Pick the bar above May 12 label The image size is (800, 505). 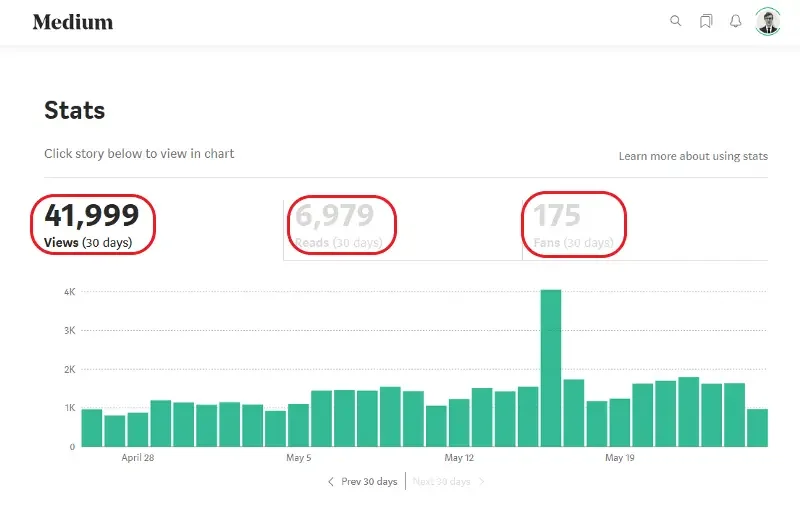[459, 423]
